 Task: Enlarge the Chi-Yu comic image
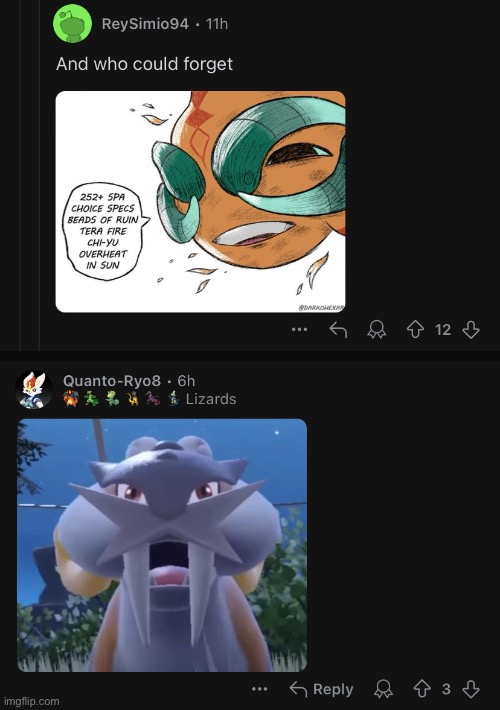click(200, 201)
